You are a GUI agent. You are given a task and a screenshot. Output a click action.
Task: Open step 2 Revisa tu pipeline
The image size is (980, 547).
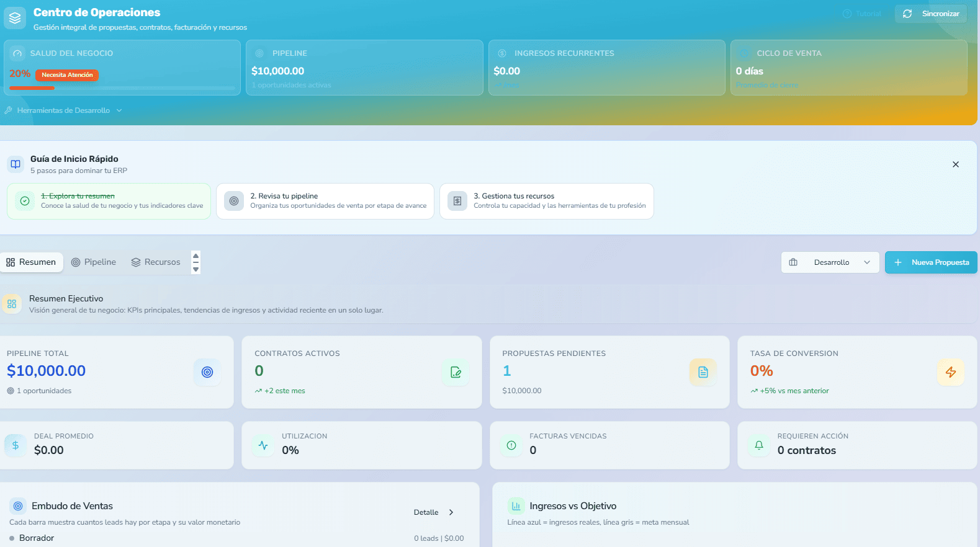tap(325, 201)
